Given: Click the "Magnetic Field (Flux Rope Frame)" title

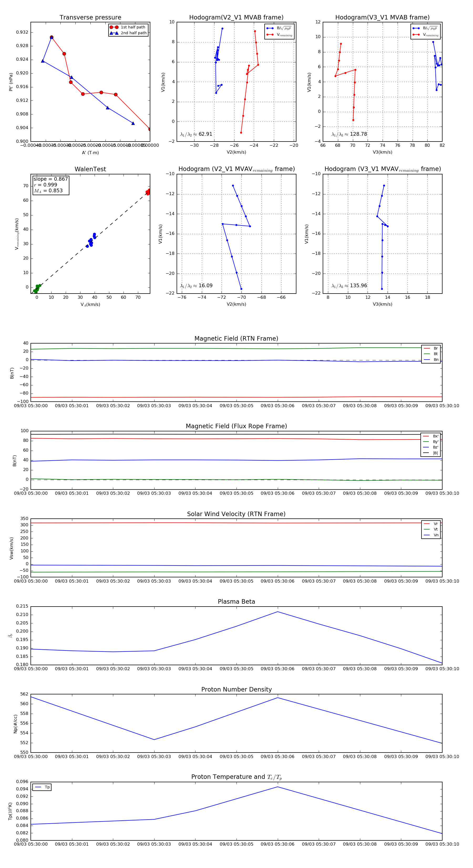Looking at the screenshot, I should tap(236, 426).
